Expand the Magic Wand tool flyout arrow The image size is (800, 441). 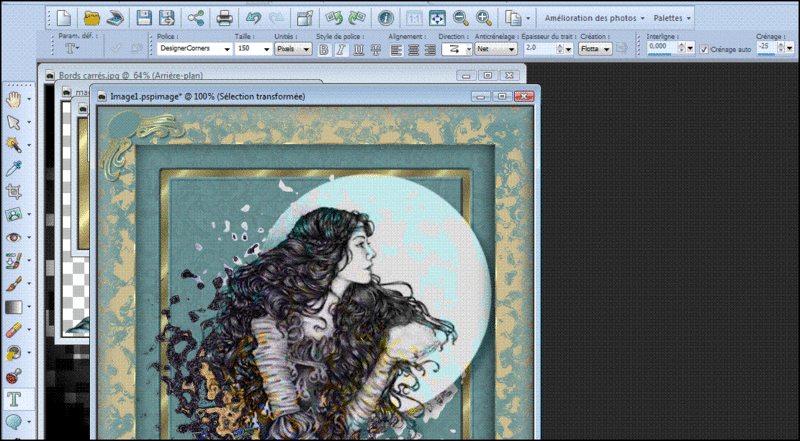[x=29, y=145]
